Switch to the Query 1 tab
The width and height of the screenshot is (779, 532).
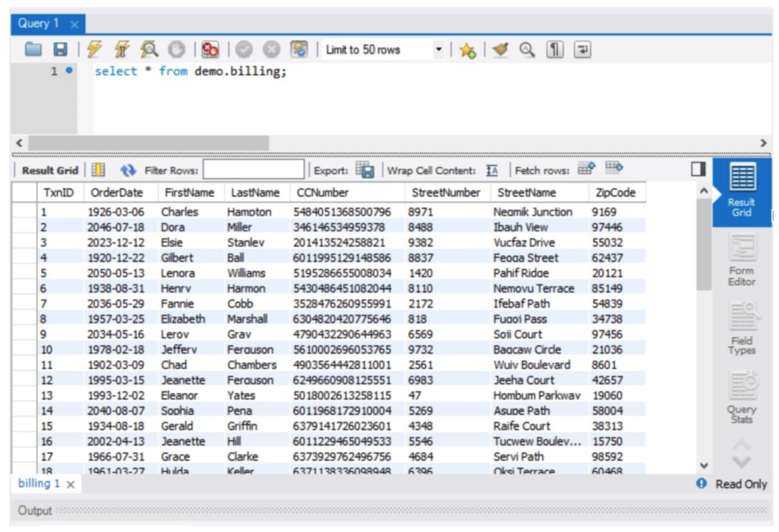(39, 24)
